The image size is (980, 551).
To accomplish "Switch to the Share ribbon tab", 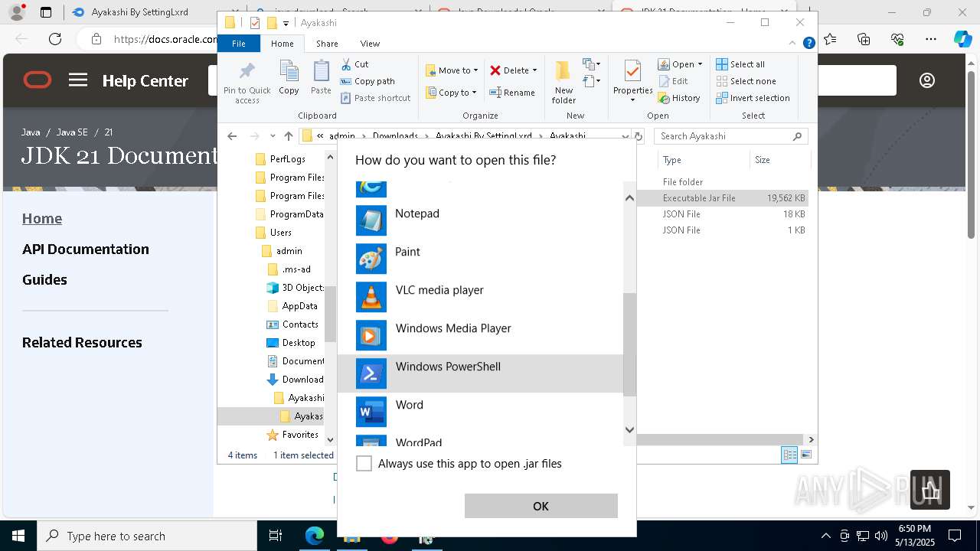I will (x=327, y=44).
